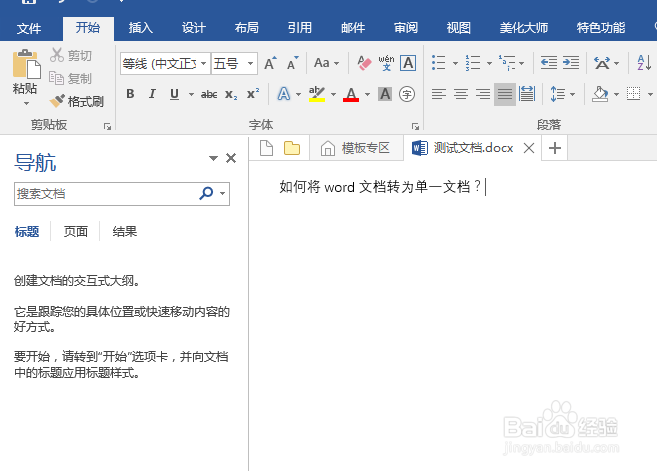657x471 pixels.
Task: Click the Sort (A-Z) icon
Action: point(644,63)
